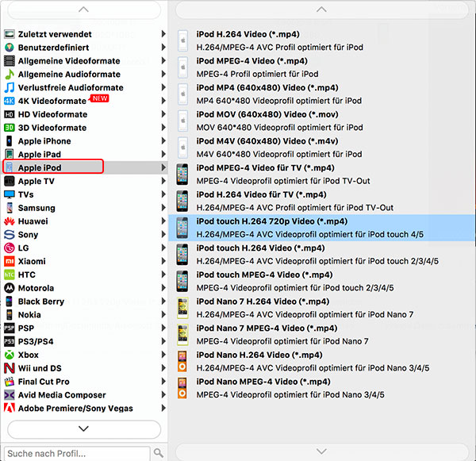Image resolution: width=476 pixels, height=461 pixels.
Task: Select the Apple iPod category
Action: click(x=84, y=167)
